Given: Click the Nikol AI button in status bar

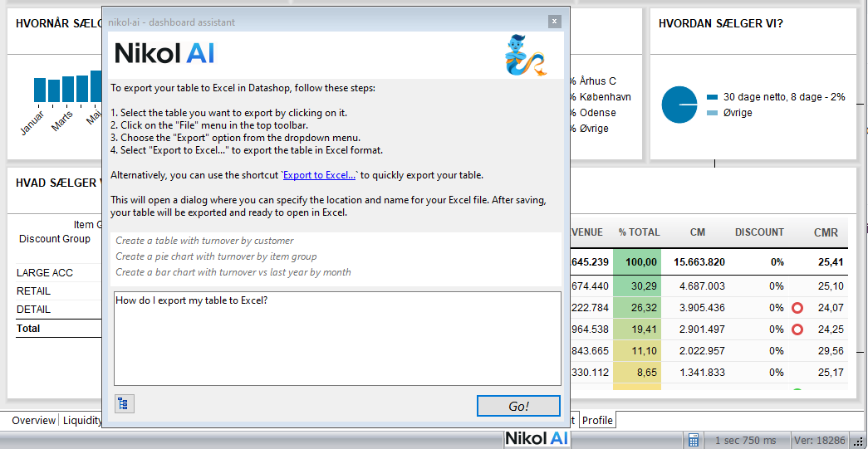Looking at the screenshot, I should point(537,440).
